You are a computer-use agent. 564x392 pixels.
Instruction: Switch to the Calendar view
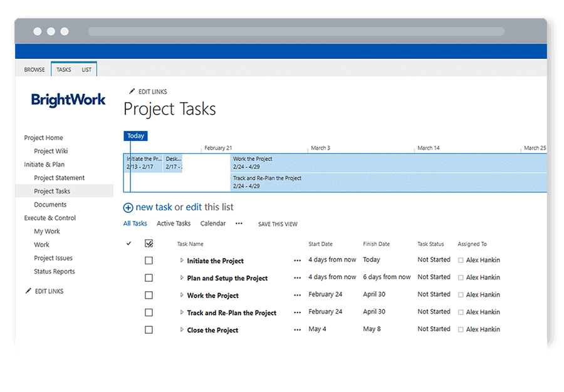212,223
